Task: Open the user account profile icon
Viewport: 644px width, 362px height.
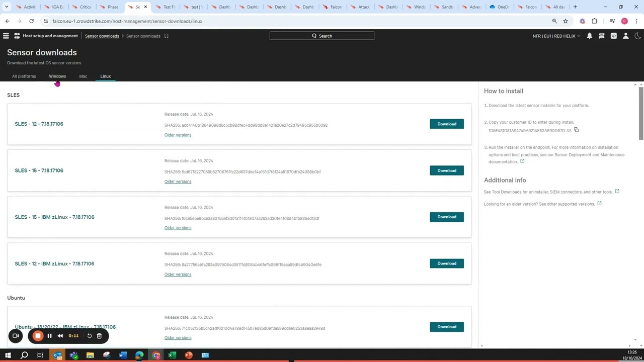Action: (x=625, y=36)
